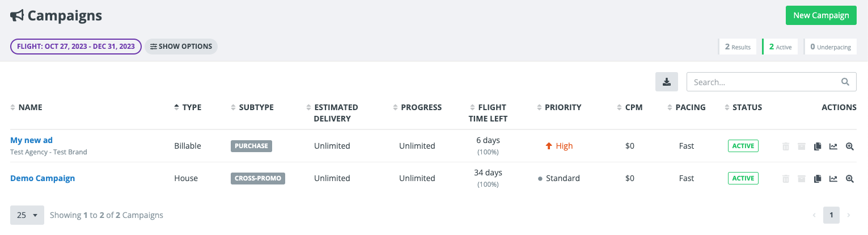
Task: Open the Flight date range selector
Action: [76, 47]
